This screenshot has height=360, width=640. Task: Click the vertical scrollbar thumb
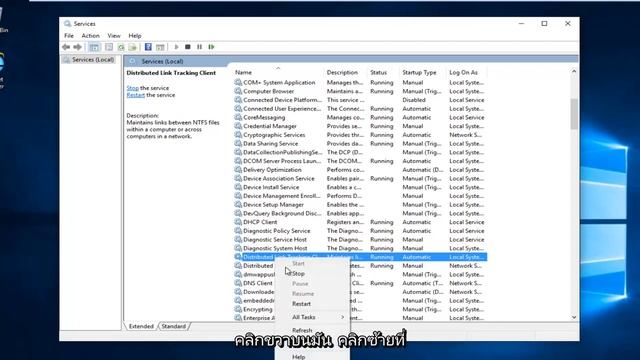click(x=574, y=113)
